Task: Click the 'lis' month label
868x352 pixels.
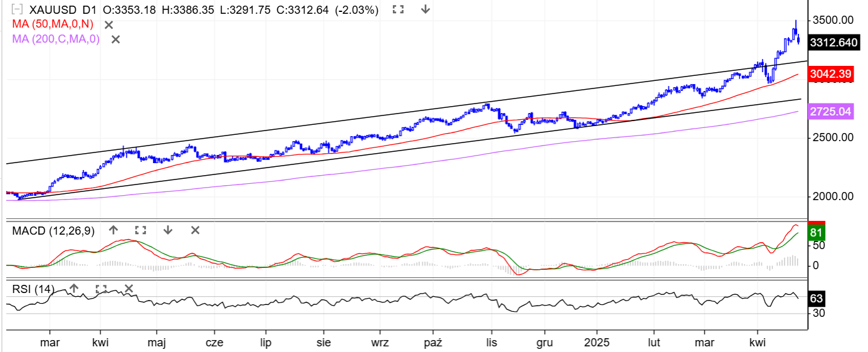Action: (492, 343)
